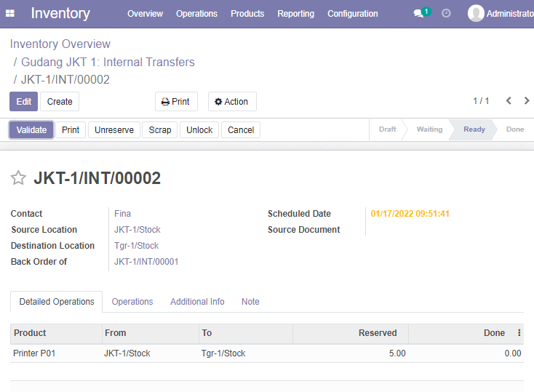Go to previous record arrow

(x=509, y=101)
